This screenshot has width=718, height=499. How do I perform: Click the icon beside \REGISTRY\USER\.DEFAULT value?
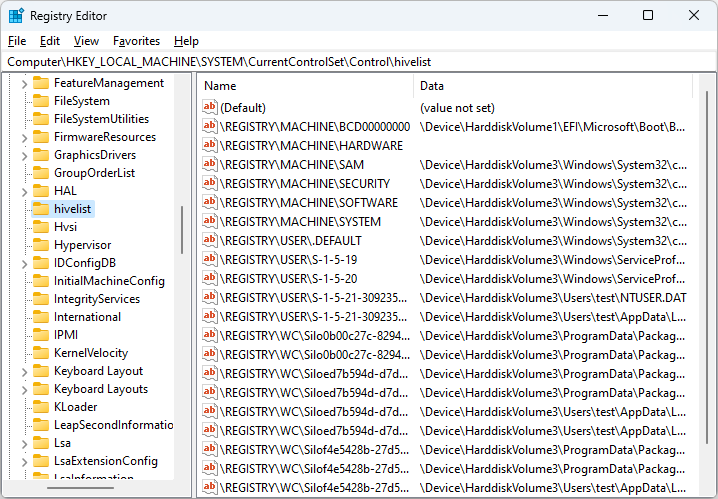pos(210,241)
